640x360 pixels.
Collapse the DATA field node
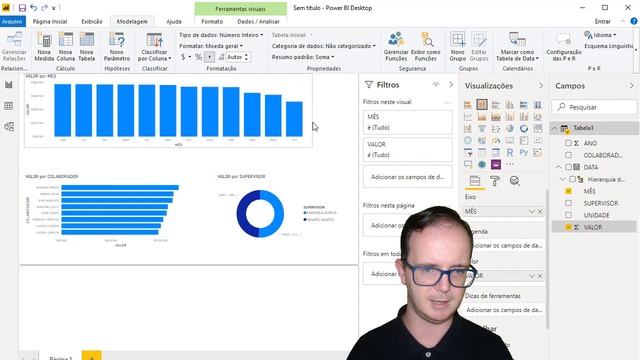[x=558, y=167]
